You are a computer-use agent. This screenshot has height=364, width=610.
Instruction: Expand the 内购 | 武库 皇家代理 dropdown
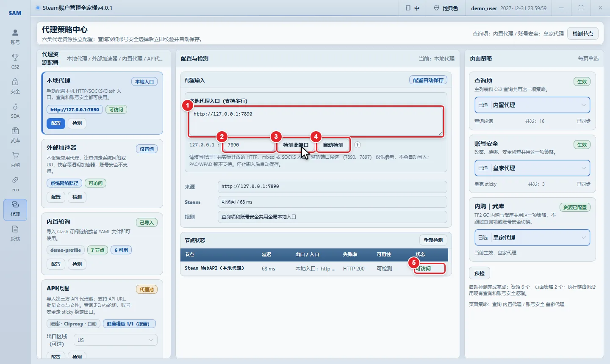click(532, 237)
